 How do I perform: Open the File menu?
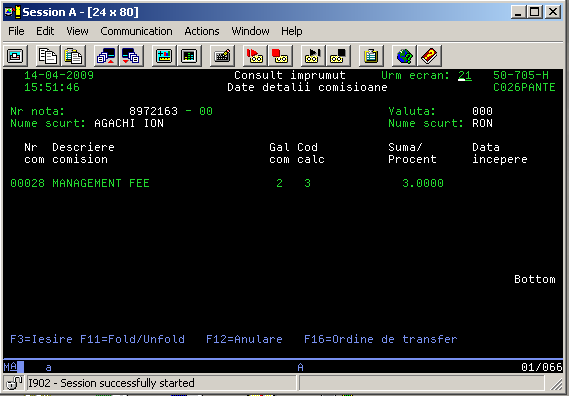tap(16, 31)
